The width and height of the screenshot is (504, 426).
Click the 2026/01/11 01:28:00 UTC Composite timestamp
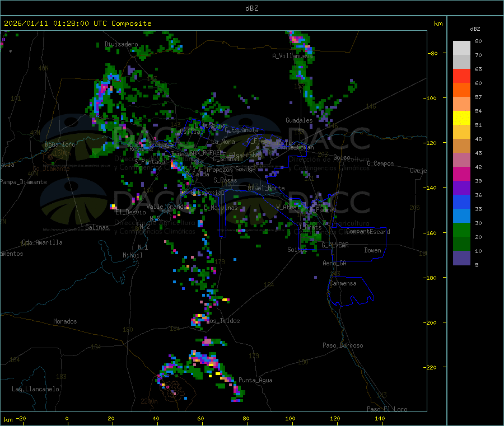pos(77,24)
